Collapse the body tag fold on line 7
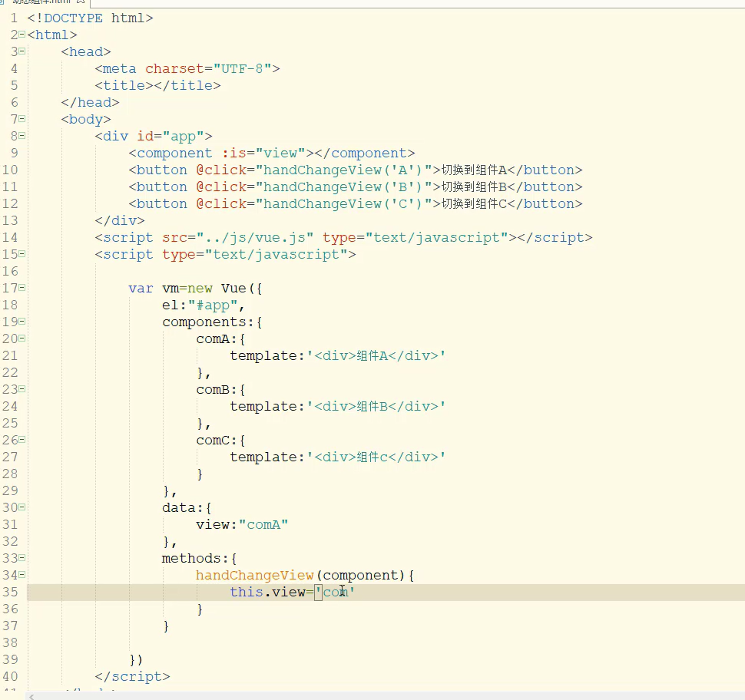 (x=22, y=119)
